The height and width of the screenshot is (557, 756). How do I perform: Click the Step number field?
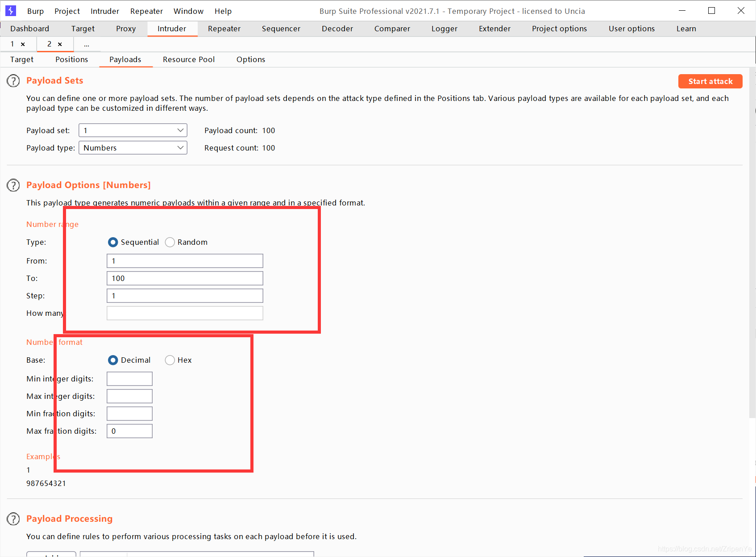[185, 296]
